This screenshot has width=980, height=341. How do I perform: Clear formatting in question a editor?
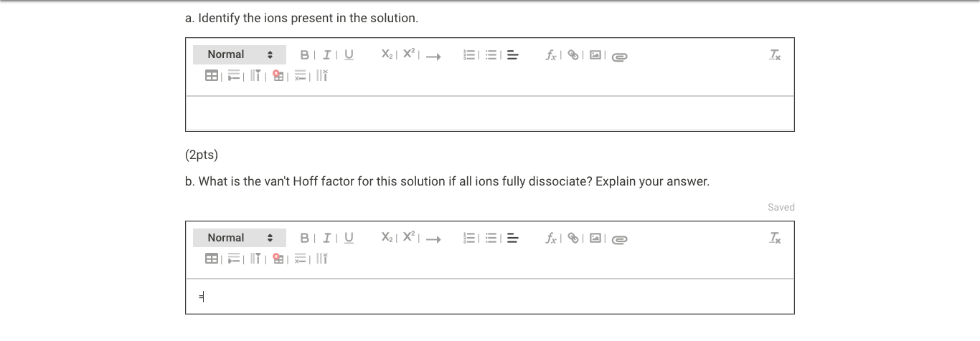point(775,55)
